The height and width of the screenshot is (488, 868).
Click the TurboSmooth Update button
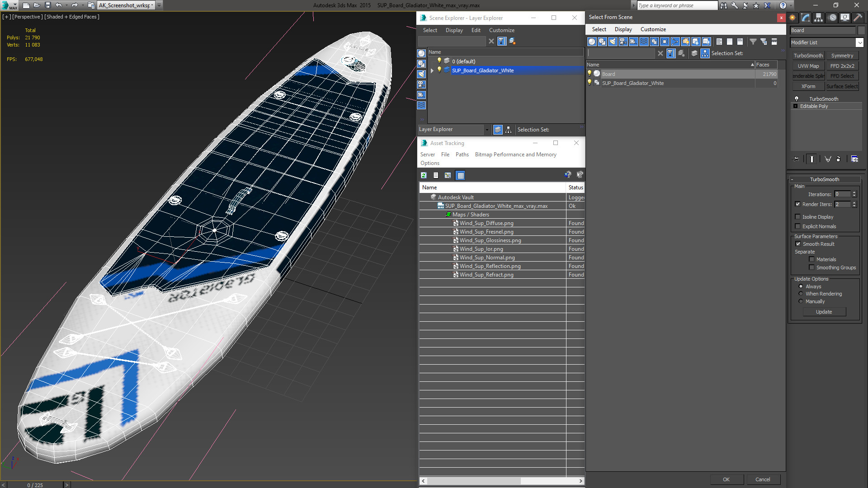point(824,312)
